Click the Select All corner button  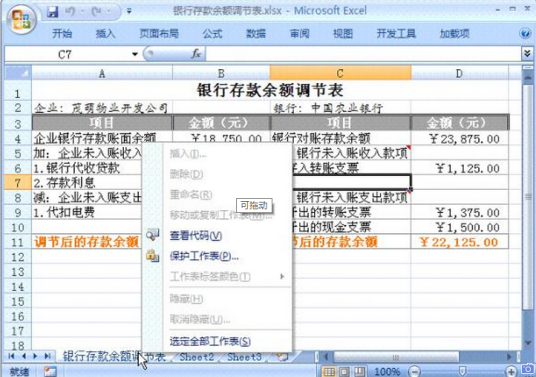tap(18, 73)
